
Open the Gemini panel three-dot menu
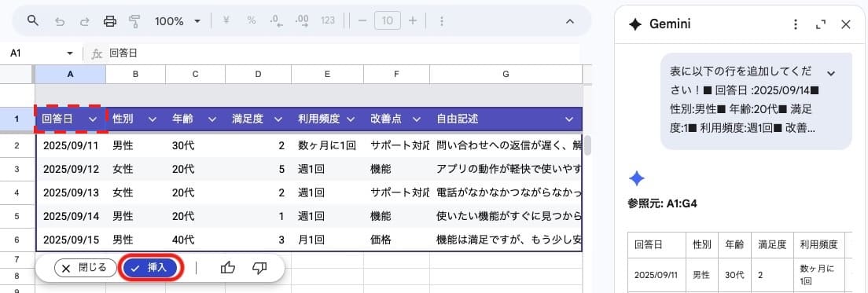pos(796,24)
